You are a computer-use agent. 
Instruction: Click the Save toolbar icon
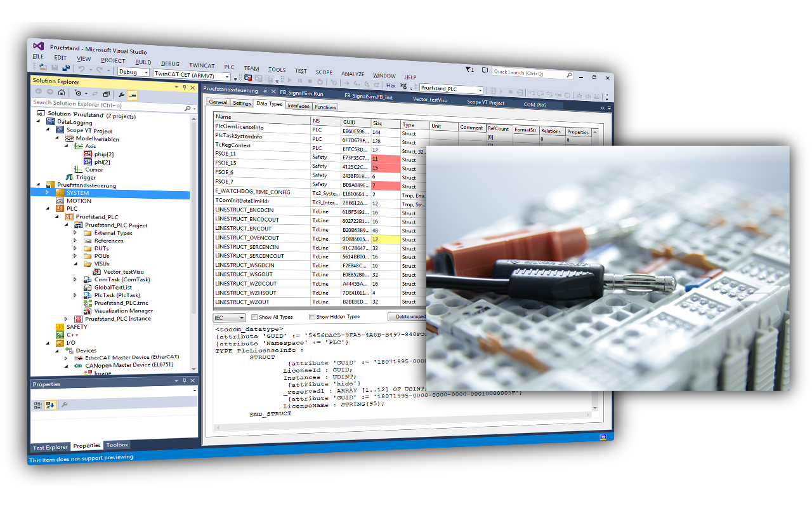pyautogui.click(x=55, y=67)
